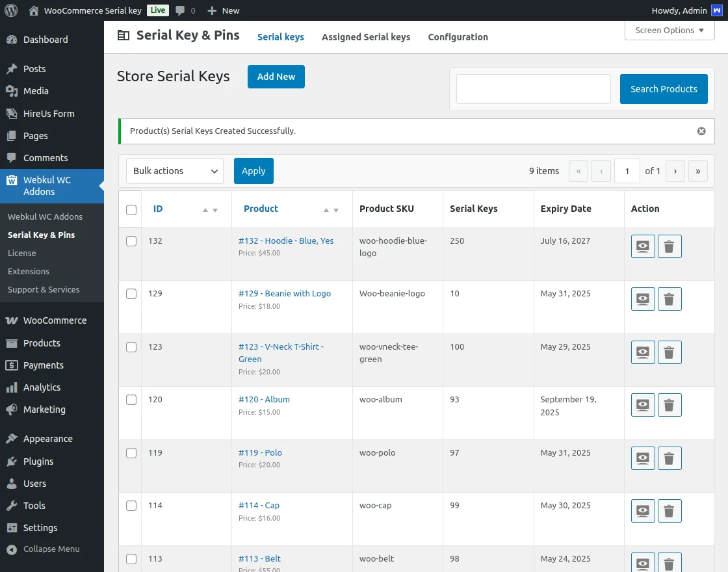Toggle the select-all checkbox in table header

click(131, 209)
